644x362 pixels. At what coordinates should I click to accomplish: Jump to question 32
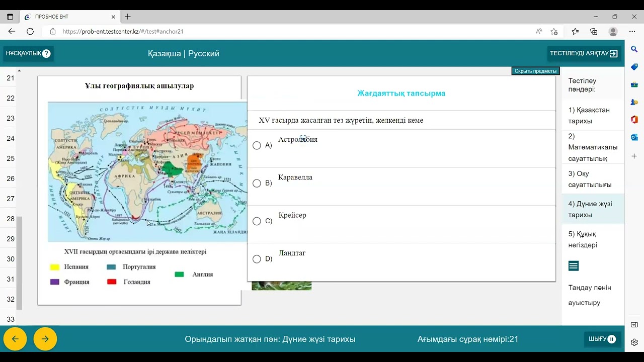(x=11, y=299)
